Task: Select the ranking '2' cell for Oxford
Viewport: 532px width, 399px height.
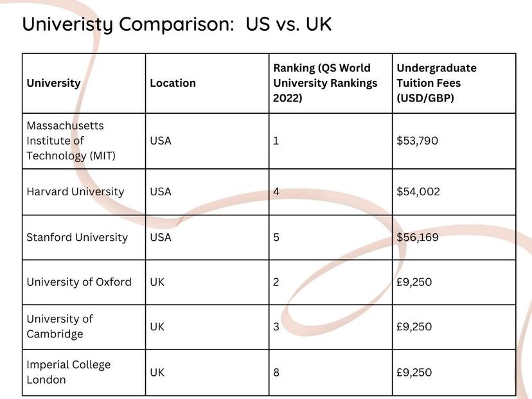Action: point(331,282)
